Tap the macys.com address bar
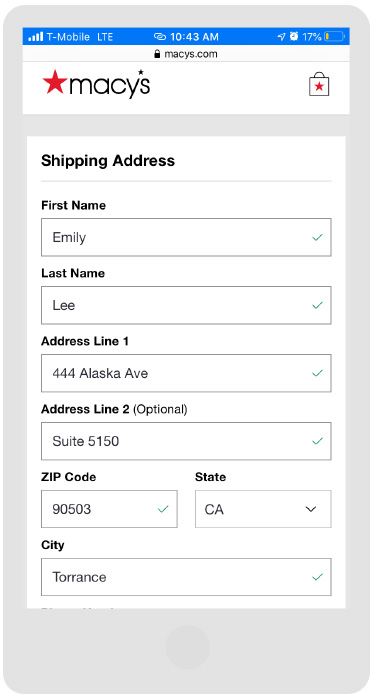373x699 pixels. click(186, 54)
